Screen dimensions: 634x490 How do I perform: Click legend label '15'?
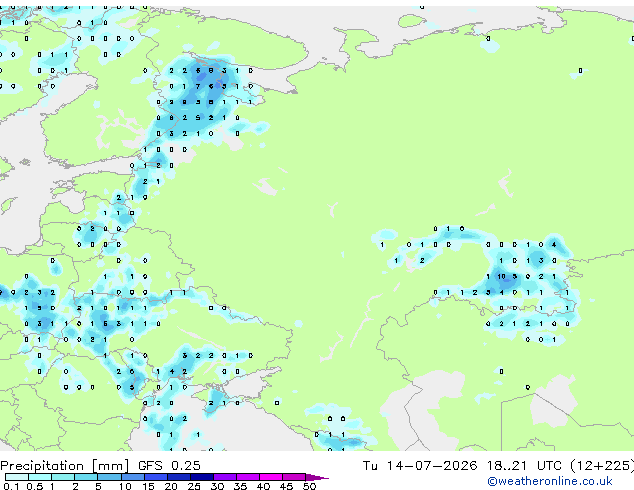[x=148, y=486]
